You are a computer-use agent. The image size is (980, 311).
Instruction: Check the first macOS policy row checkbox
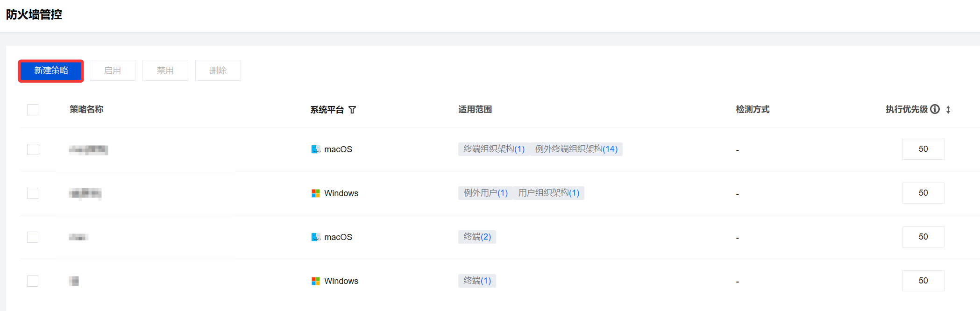(x=33, y=149)
